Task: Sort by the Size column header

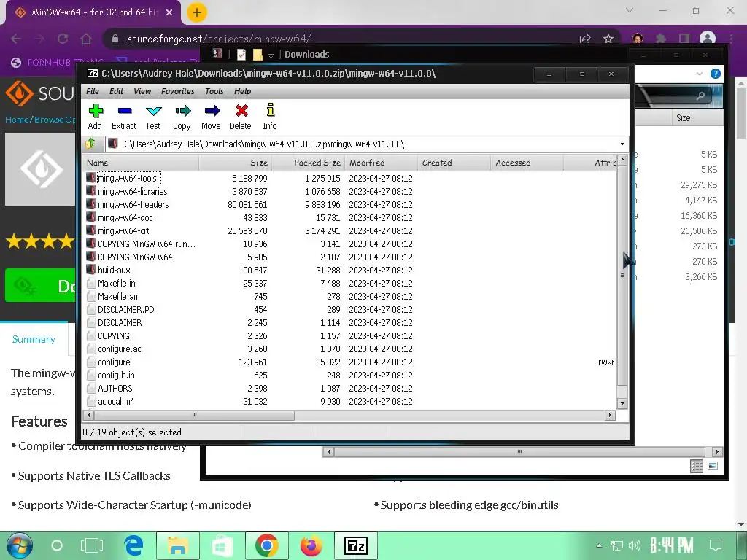Action: point(236,163)
